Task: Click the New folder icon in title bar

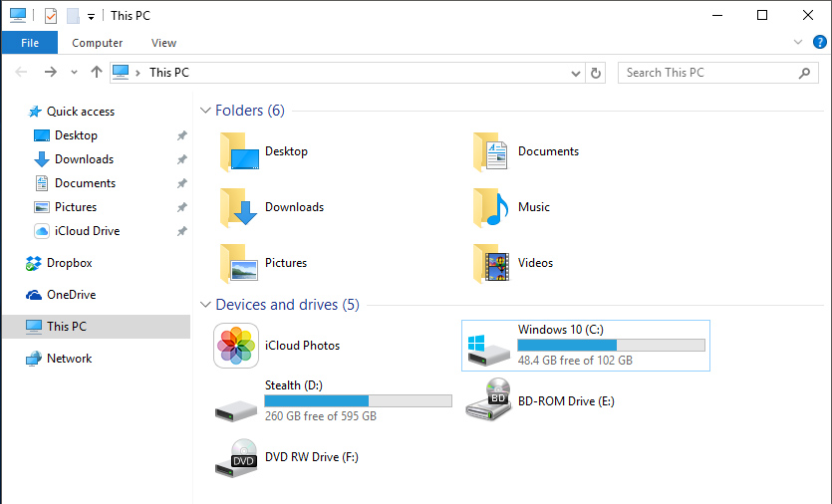Action: click(x=73, y=16)
